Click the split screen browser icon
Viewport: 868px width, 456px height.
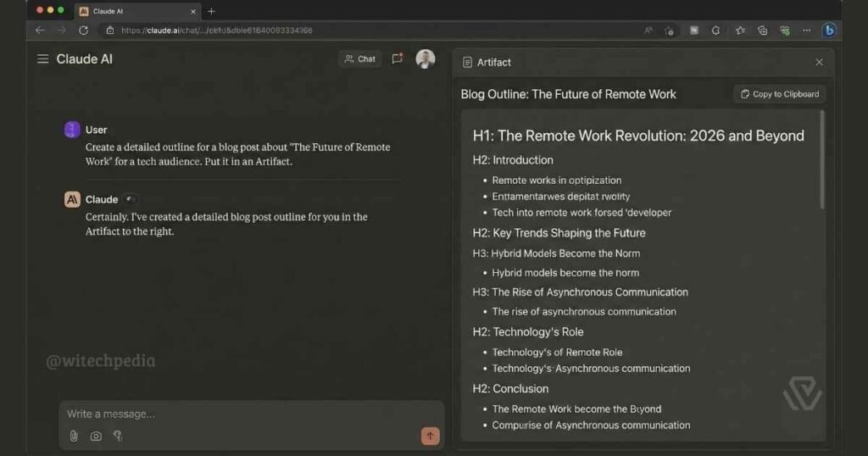(693, 31)
